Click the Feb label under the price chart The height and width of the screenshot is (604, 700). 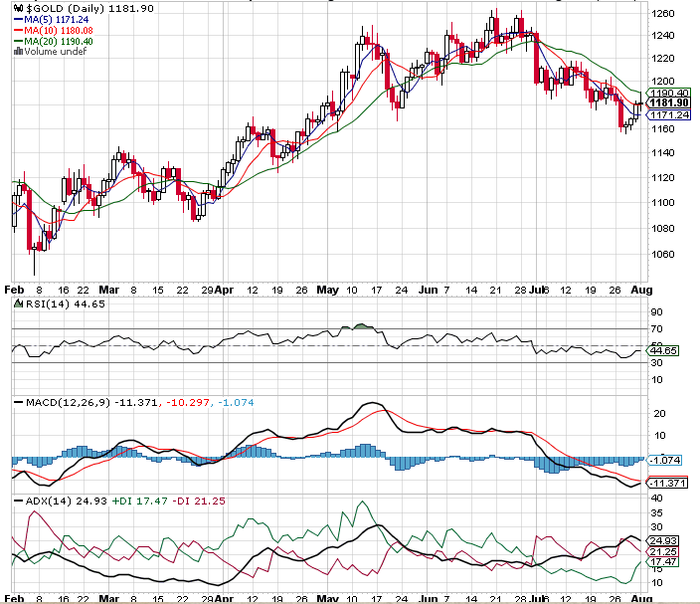coord(14,290)
